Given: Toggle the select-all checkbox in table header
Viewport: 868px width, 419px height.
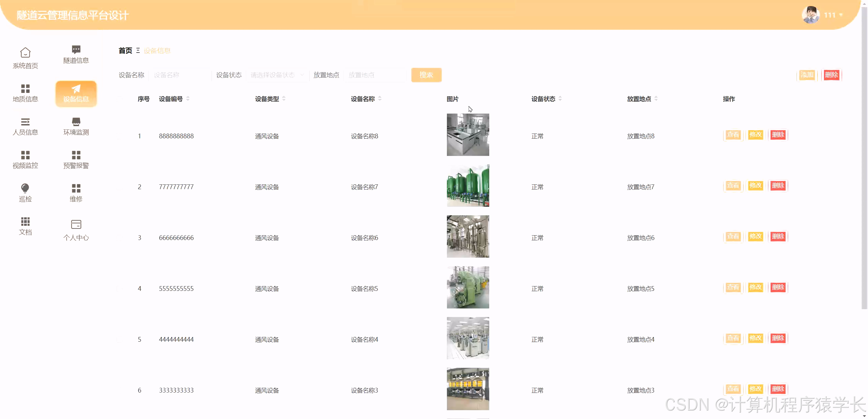Looking at the screenshot, I should tap(120, 99).
